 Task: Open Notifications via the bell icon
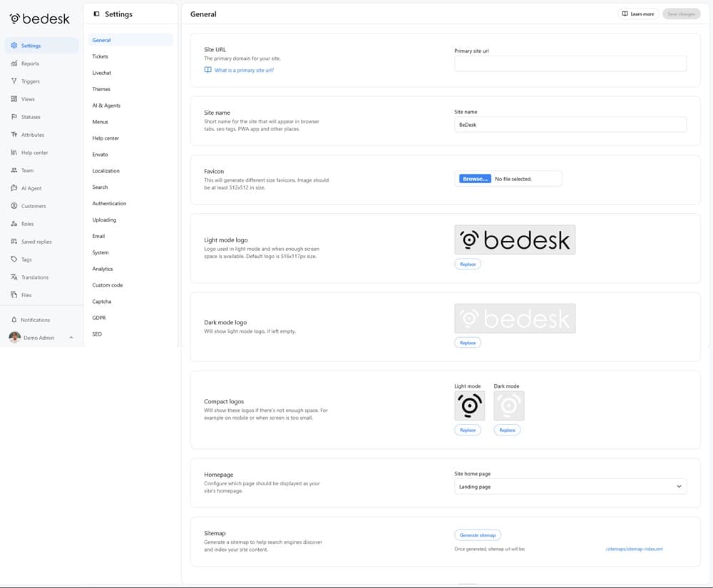click(x=14, y=320)
